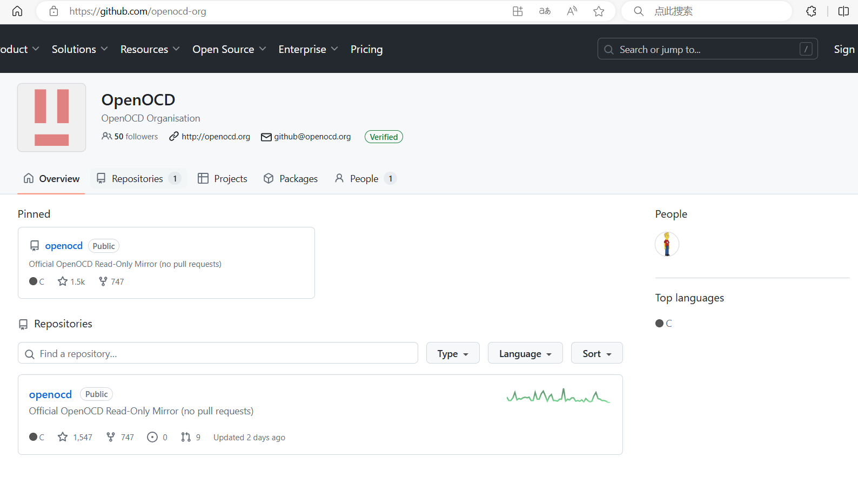This screenshot has height=504, width=858.
Task: Click the People sidebar heading
Action: point(671,214)
